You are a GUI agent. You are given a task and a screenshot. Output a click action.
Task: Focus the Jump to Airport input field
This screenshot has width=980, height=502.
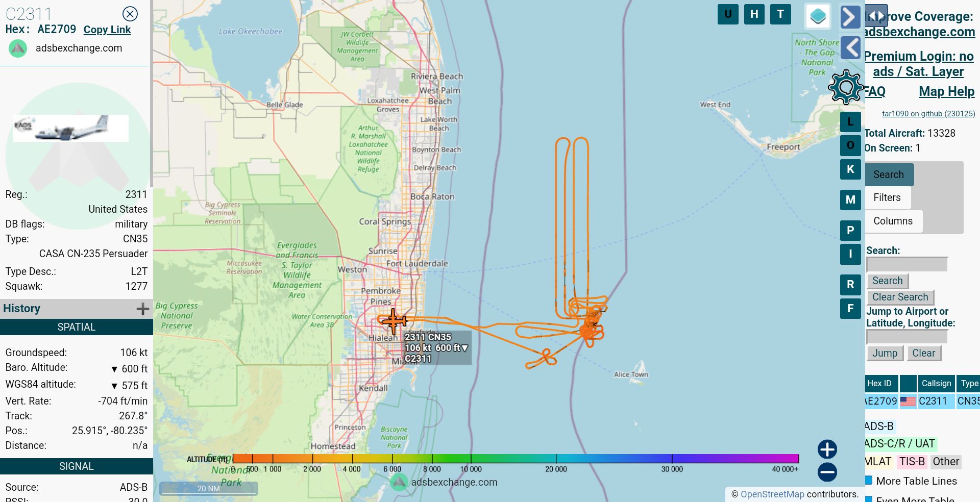tap(907, 337)
